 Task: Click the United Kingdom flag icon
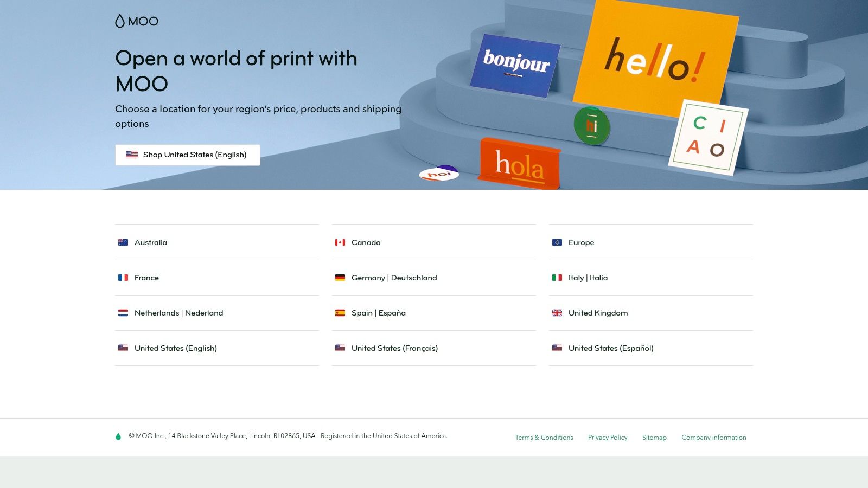tap(557, 313)
